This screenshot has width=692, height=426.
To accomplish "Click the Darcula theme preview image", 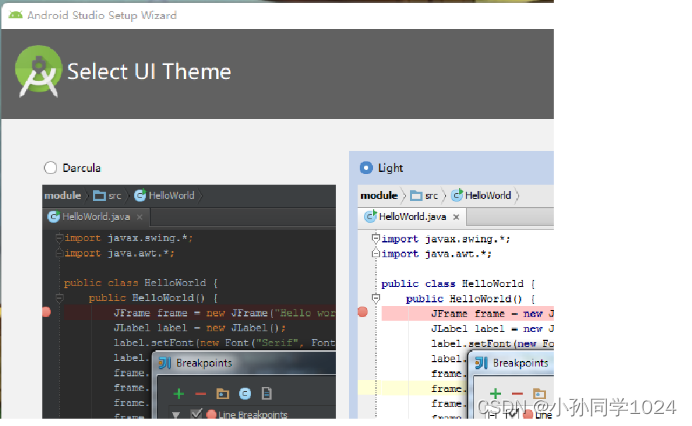I will tap(189, 302).
